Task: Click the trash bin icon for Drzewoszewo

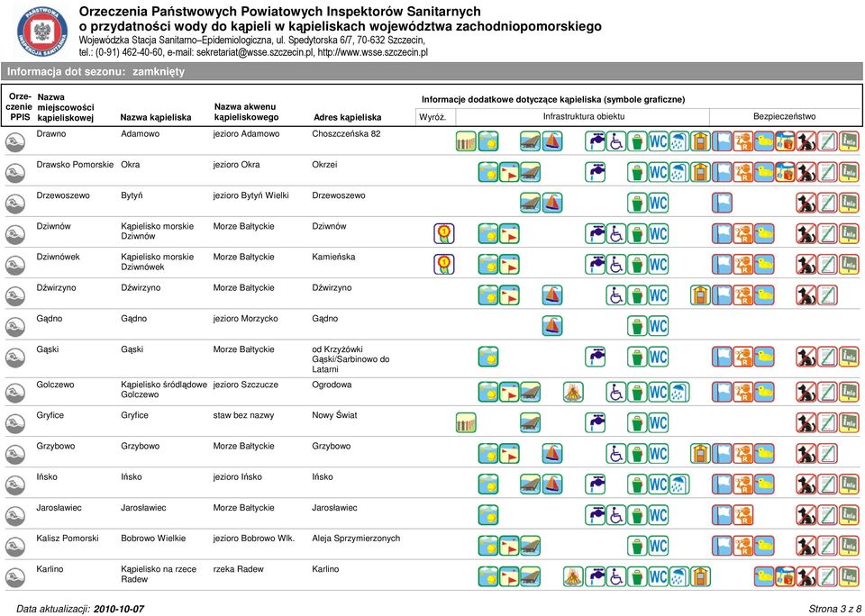Action: 637,203
